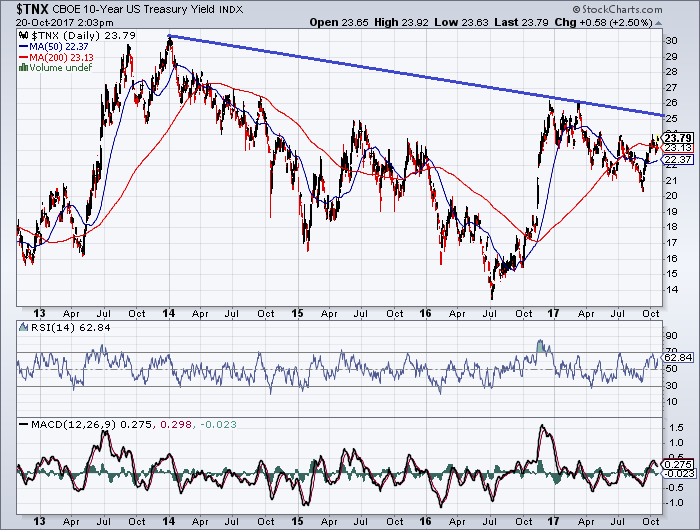Click the blue descending trendline start at 2014 peak
This screenshot has height=530, width=700.
coord(169,36)
